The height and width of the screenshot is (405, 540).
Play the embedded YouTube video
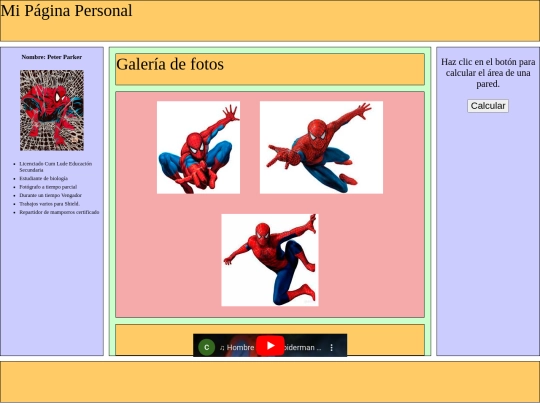tap(270, 345)
